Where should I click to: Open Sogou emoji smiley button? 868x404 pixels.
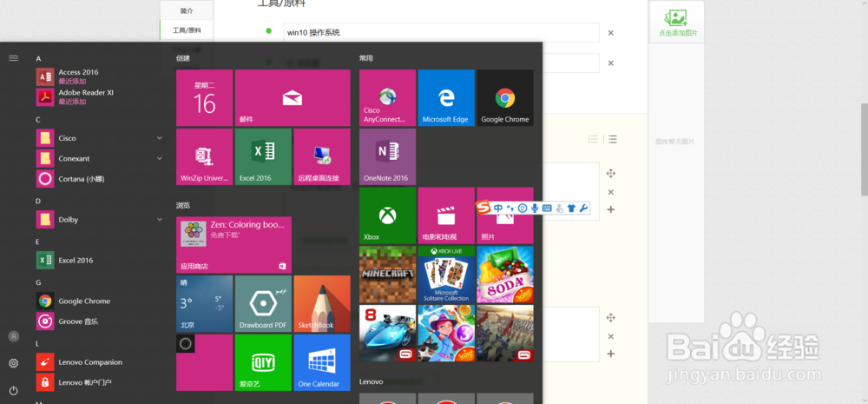click(522, 209)
